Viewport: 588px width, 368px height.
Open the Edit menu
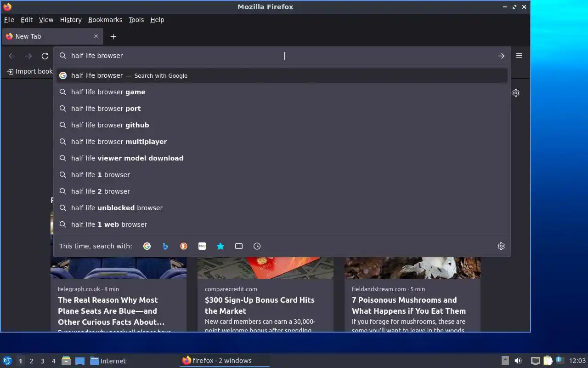click(27, 20)
